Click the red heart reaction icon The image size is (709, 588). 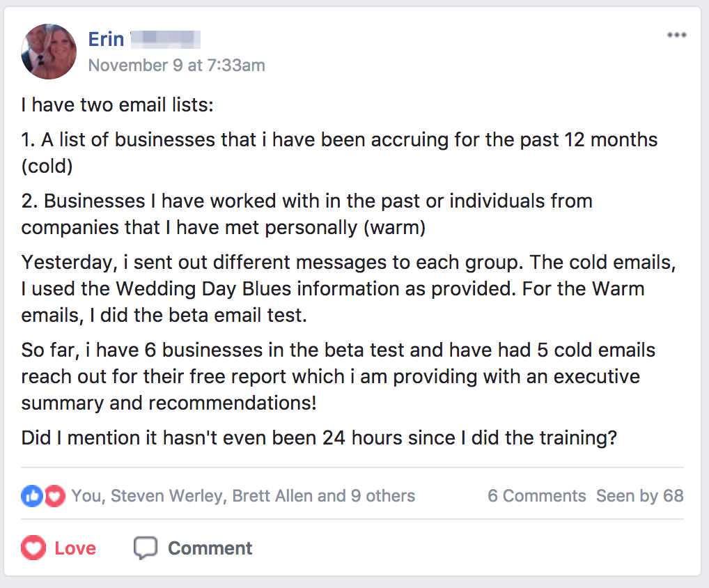pos(55,496)
